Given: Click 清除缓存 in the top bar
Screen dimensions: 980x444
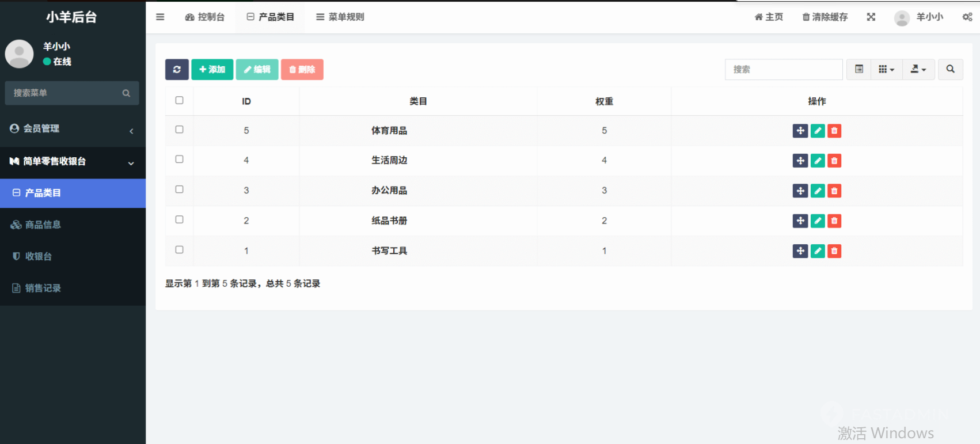Looking at the screenshot, I should tap(825, 17).
